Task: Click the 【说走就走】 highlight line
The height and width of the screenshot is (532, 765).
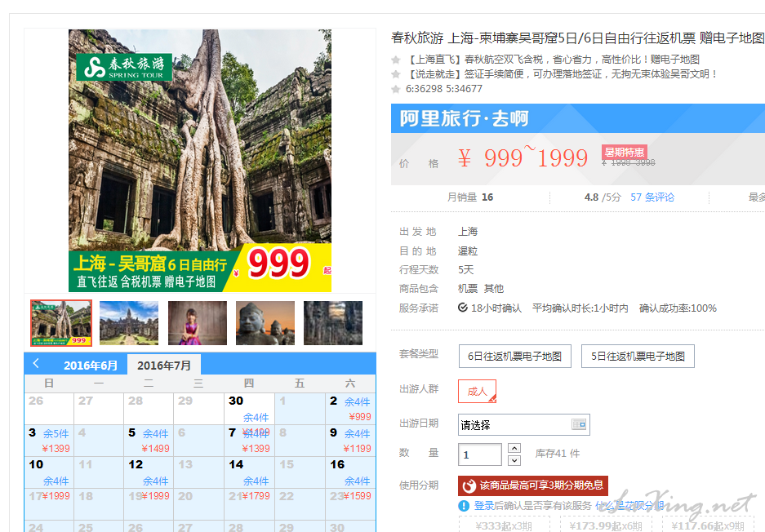Action: 562,74
